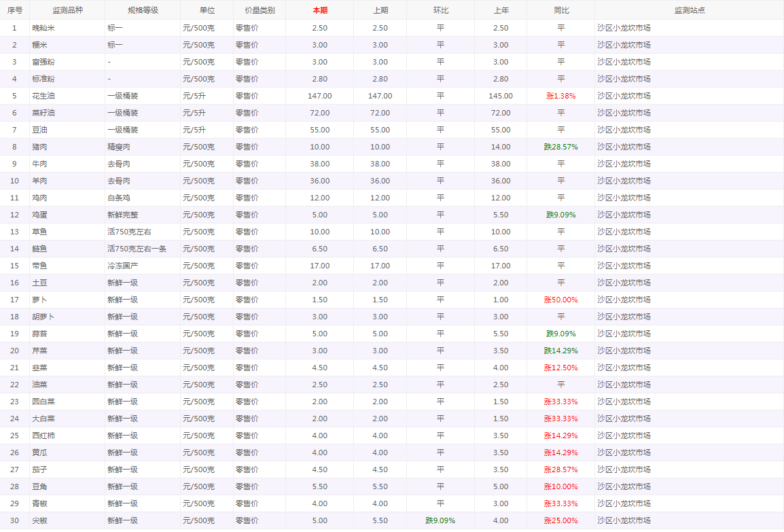The width and height of the screenshot is (784, 532).
Task: Click the 本期 column header
Action: pos(319,10)
